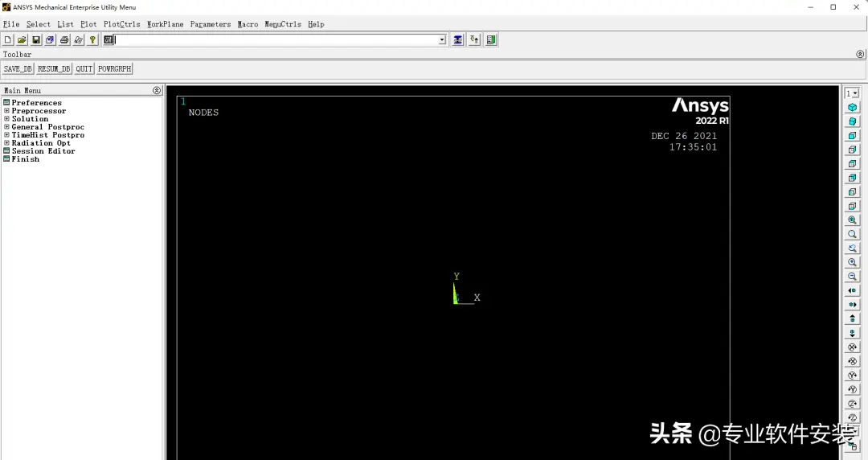This screenshot has width=868, height=460.
Task: Click inside the command input field
Action: click(x=276, y=40)
